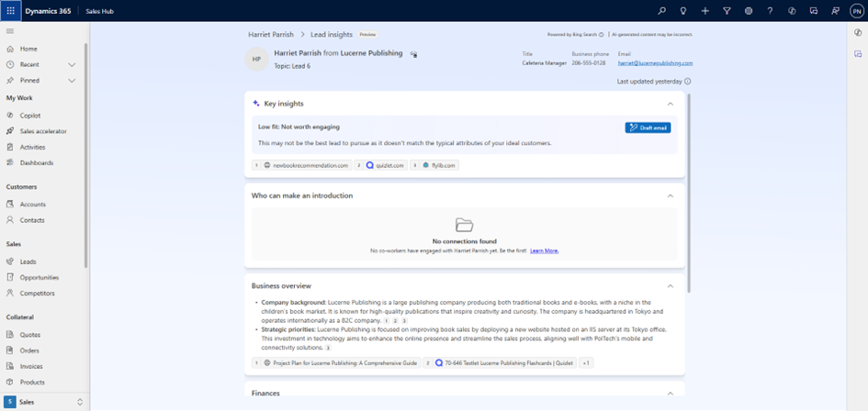Click info icon beside Powered by Bing Search

tap(602, 34)
